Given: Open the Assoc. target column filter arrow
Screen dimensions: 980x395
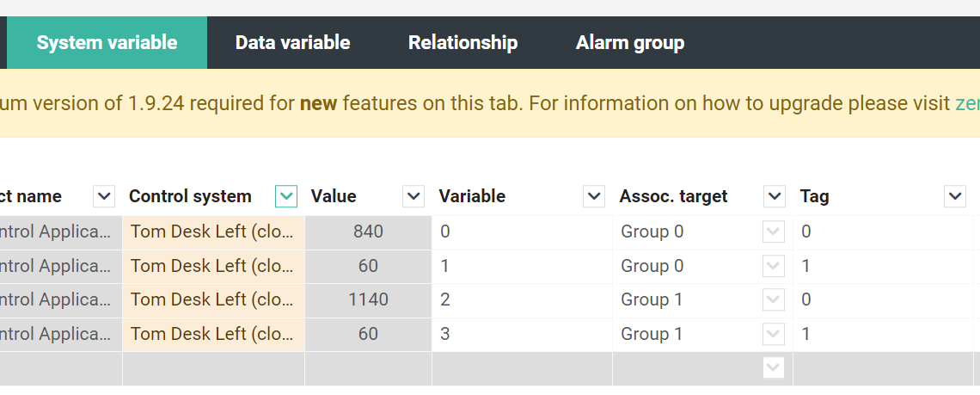Looking at the screenshot, I should (x=775, y=196).
